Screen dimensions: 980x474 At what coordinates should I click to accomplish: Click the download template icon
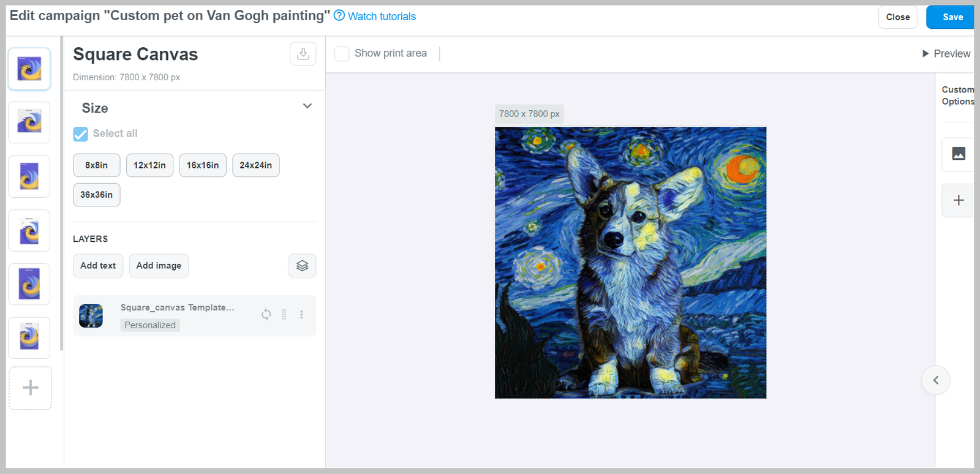pyautogui.click(x=303, y=54)
